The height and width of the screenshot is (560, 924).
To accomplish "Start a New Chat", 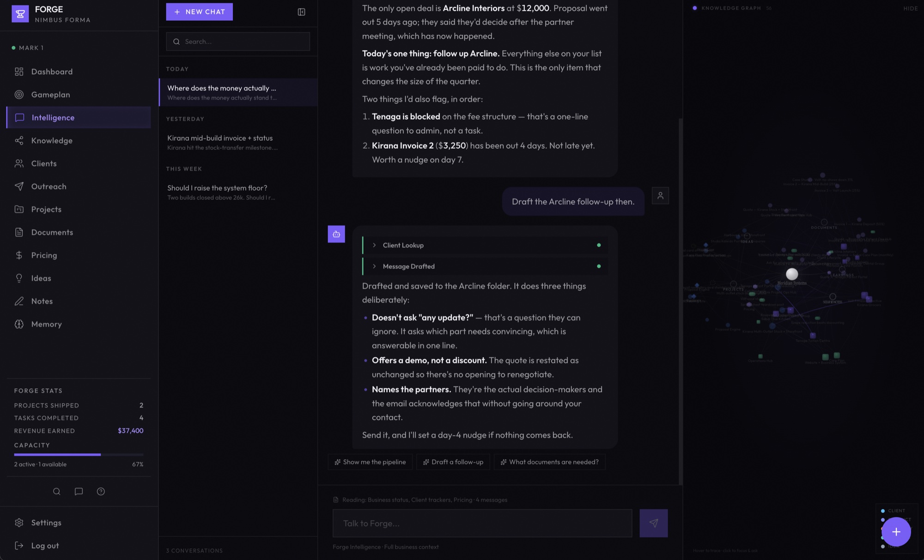I will (x=200, y=12).
